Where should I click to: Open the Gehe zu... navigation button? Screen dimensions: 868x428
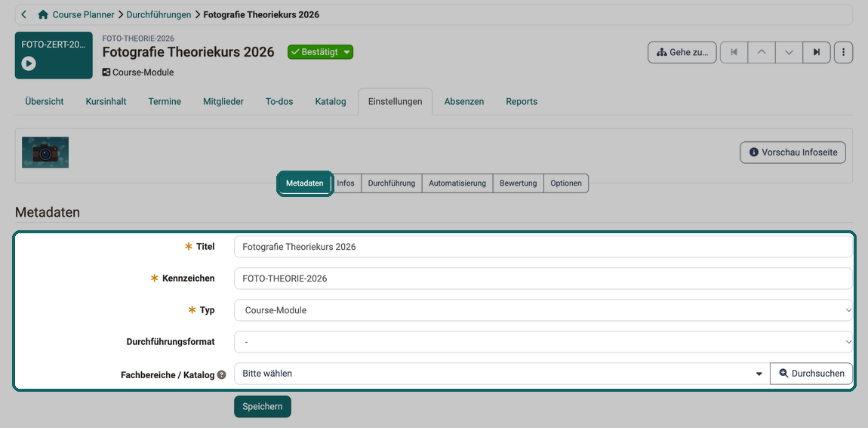click(682, 53)
